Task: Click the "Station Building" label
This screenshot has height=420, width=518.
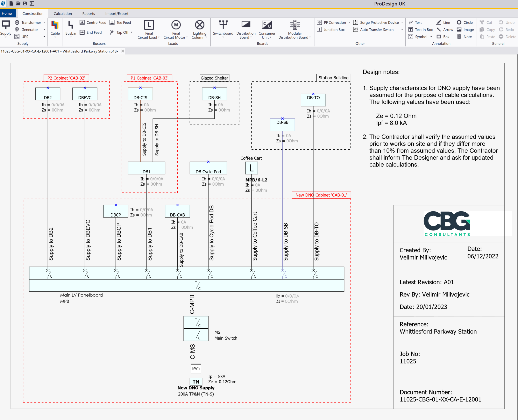Action: pyautogui.click(x=334, y=78)
